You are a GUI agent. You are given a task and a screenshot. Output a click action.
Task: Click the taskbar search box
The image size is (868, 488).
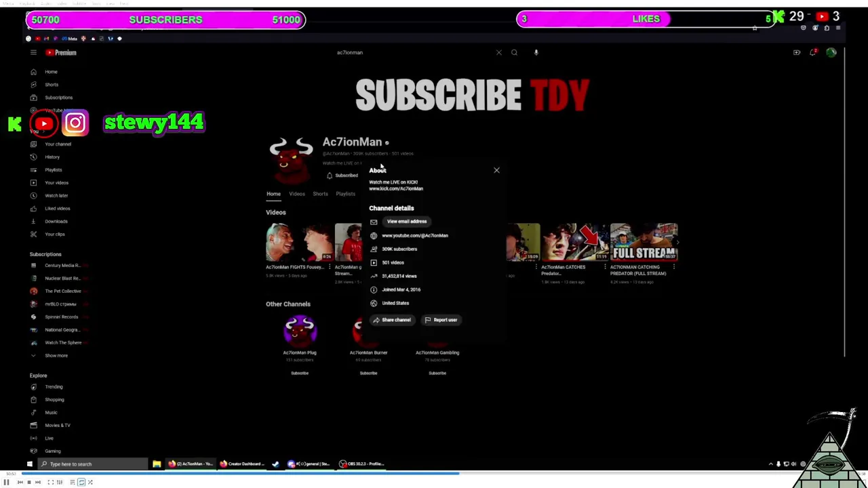click(92, 464)
